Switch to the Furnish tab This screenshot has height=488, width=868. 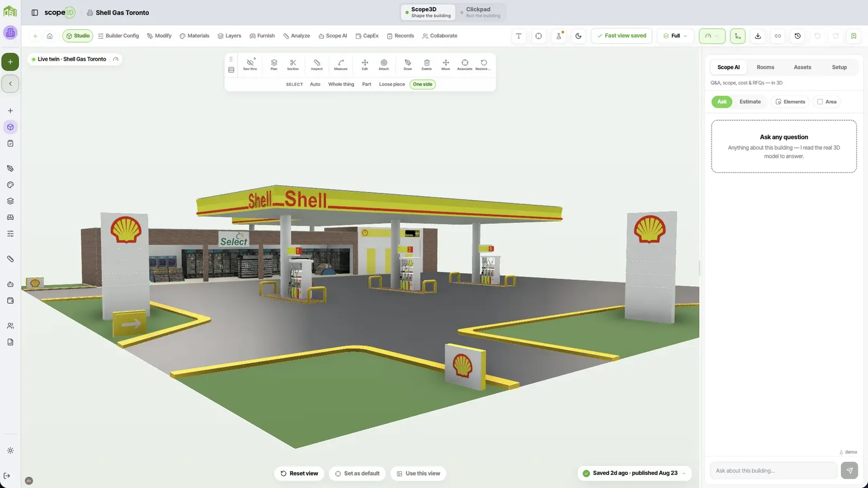pyautogui.click(x=262, y=36)
